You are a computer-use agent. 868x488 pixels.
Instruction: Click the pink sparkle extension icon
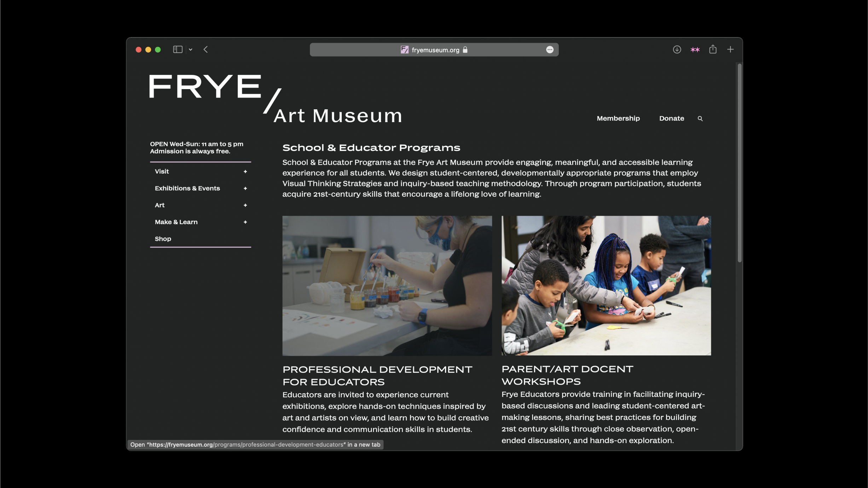tap(695, 50)
